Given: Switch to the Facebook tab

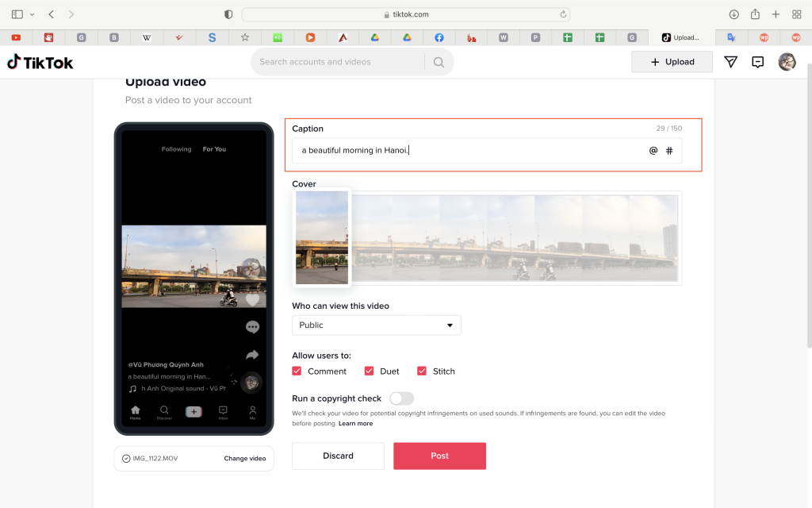Looking at the screenshot, I should 439,37.
